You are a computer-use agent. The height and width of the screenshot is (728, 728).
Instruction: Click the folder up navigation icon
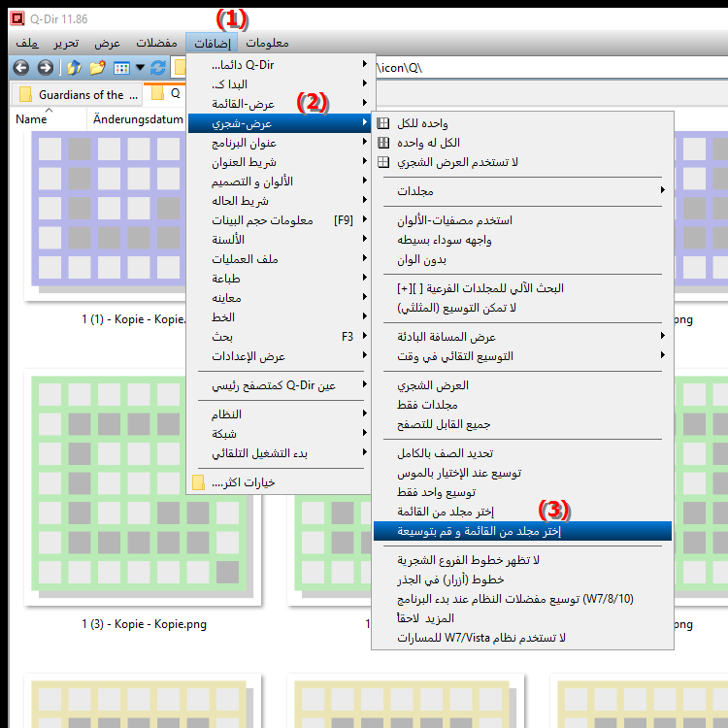(74, 68)
